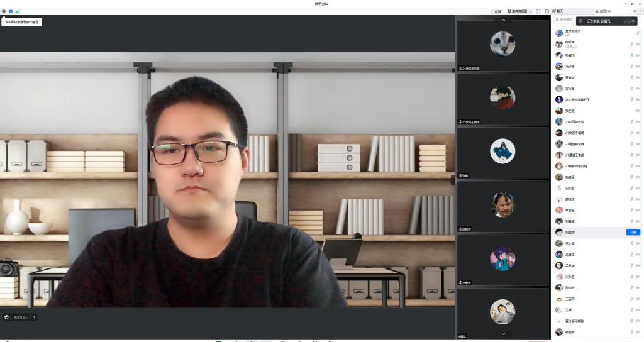Screen dimensions: 644x342
Task: Click the blue security shield icon
Action: [11, 11]
